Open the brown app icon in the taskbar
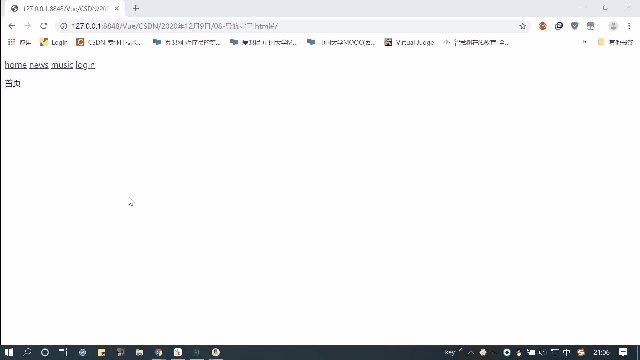This screenshot has height=360, width=640. pyautogui.click(x=120, y=352)
